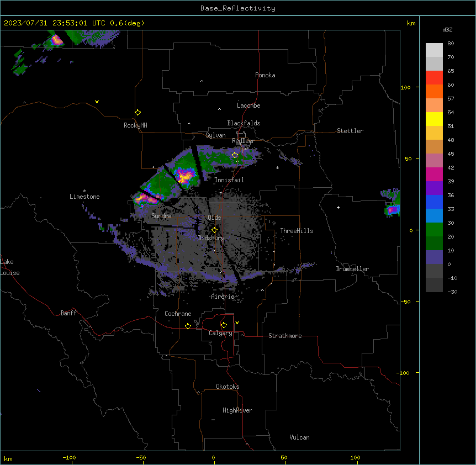Pick the red swatch between 65 and 60 dBZ

[434, 78]
